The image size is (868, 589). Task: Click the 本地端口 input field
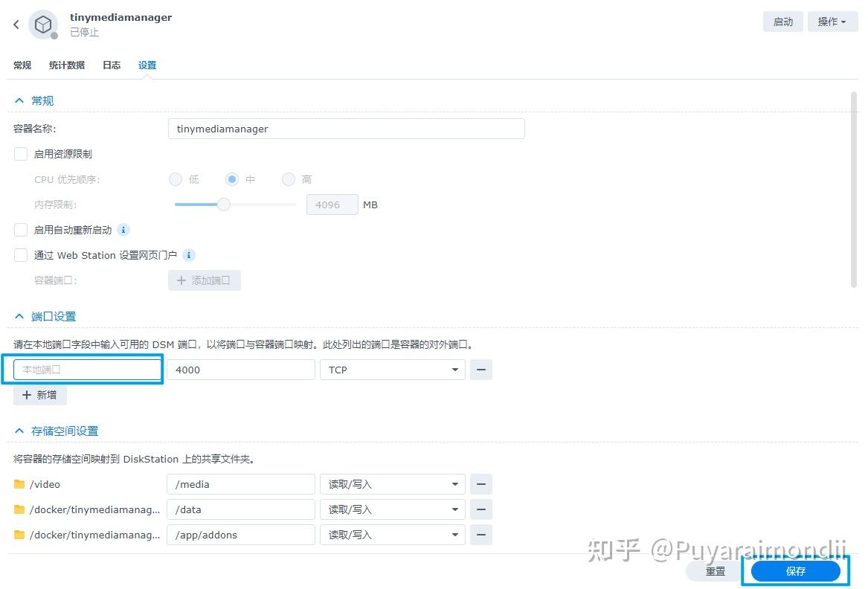pyautogui.click(x=84, y=369)
